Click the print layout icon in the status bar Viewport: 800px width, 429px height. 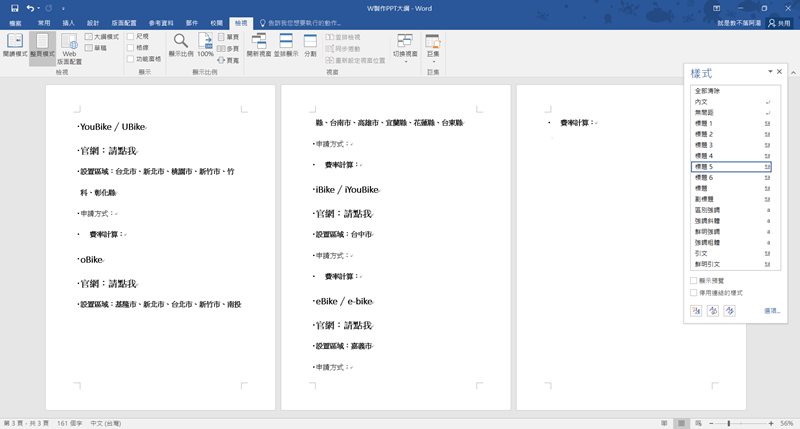coord(681,423)
